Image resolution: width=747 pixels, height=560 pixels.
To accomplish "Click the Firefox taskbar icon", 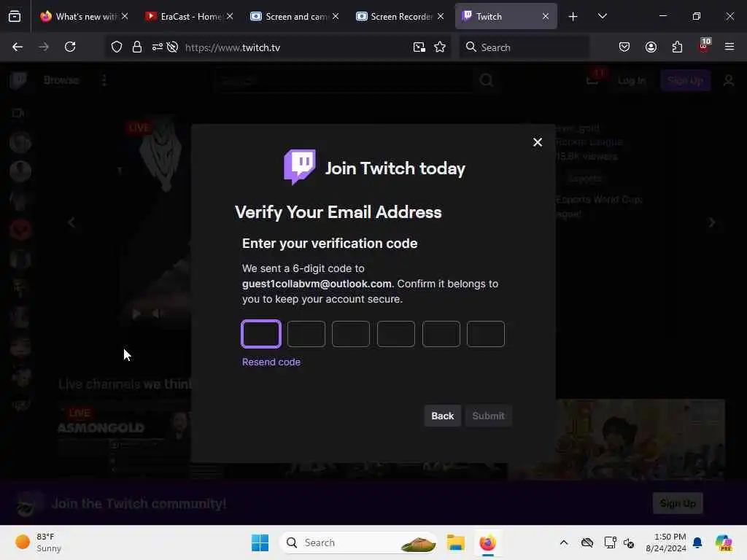I will (487, 542).
